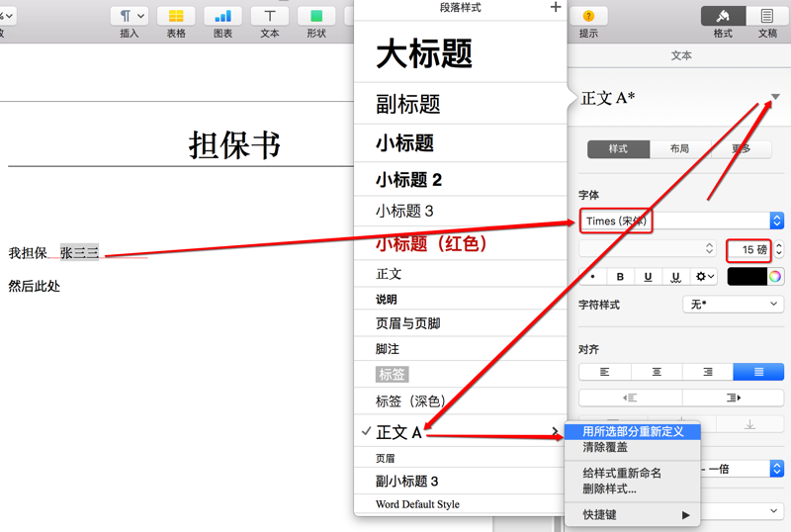Select the checked 正文 A paragraph style
The width and height of the screenshot is (791, 532).
click(x=461, y=432)
